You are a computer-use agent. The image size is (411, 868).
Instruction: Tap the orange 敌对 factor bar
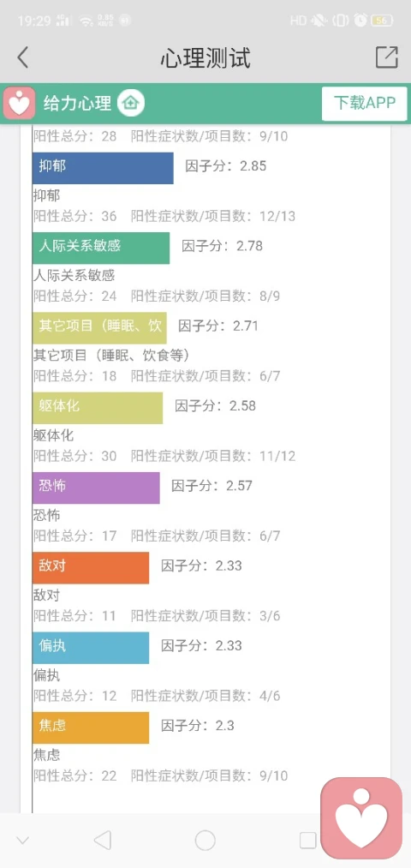point(91,567)
